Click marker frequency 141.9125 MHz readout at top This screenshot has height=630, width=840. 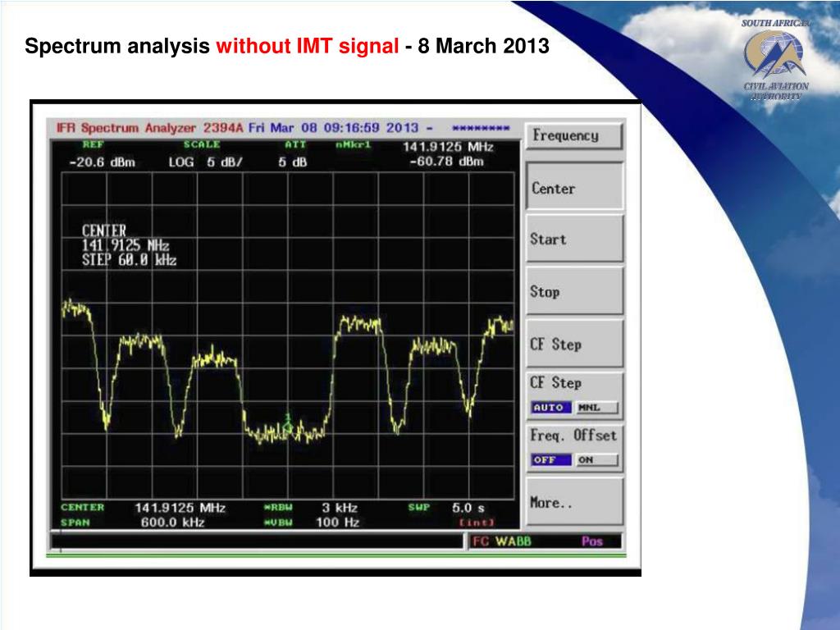pos(448,147)
